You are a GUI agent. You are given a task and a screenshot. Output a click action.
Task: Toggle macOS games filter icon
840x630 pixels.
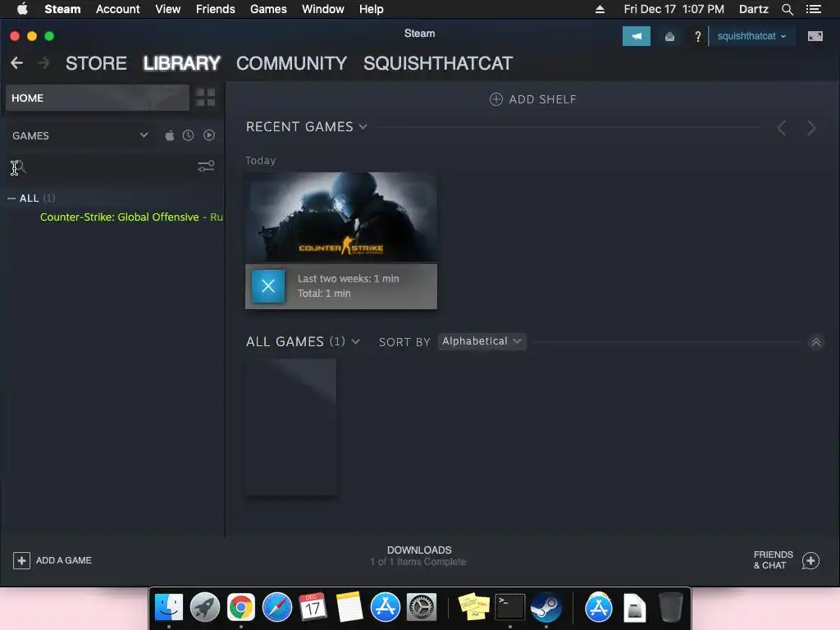click(x=169, y=135)
